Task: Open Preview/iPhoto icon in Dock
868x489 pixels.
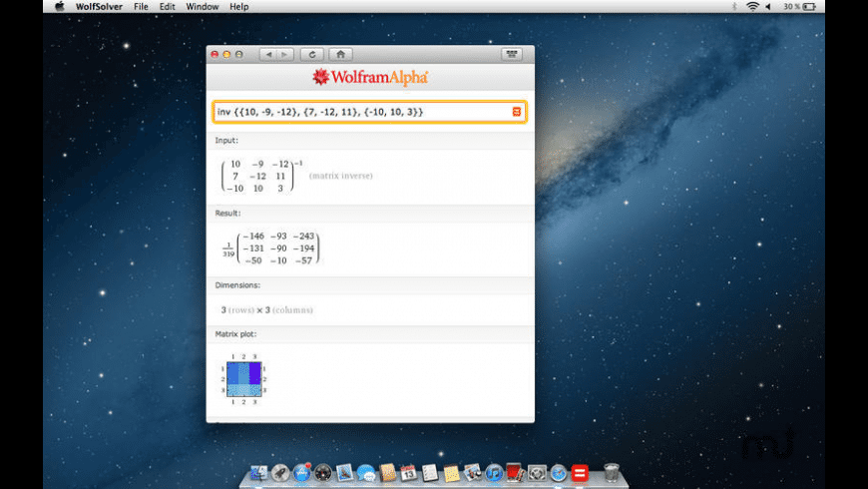Action: click(x=473, y=473)
